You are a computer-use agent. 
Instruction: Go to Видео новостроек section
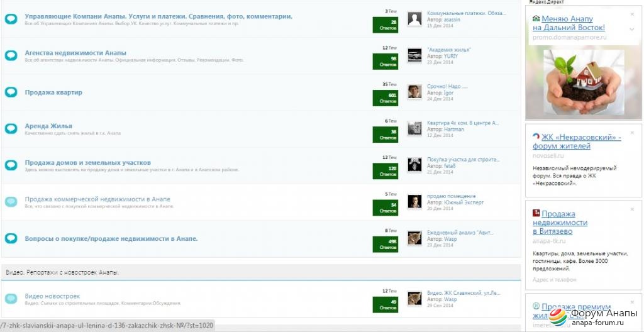pos(52,296)
